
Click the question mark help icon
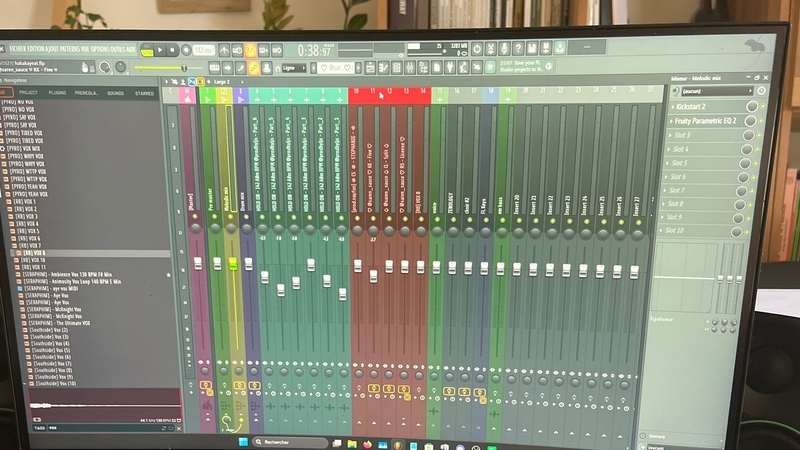click(518, 48)
